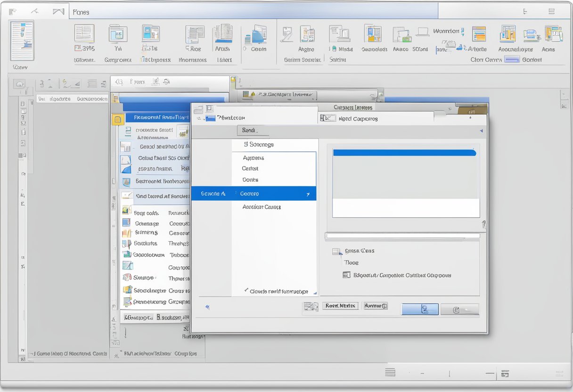The width and height of the screenshot is (573, 392).
Task: Click the blue highlighted confirm button
Action: pyautogui.click(x=419, y=309)
